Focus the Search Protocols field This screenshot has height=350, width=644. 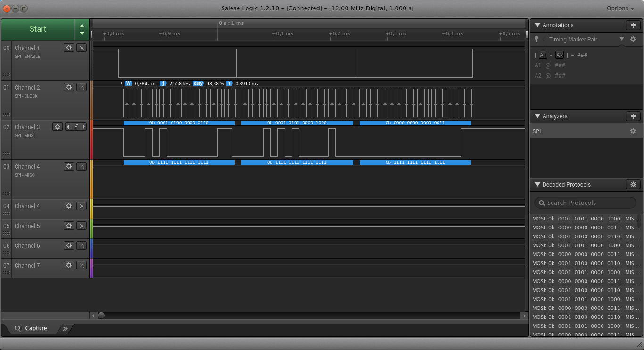[585, 203]
